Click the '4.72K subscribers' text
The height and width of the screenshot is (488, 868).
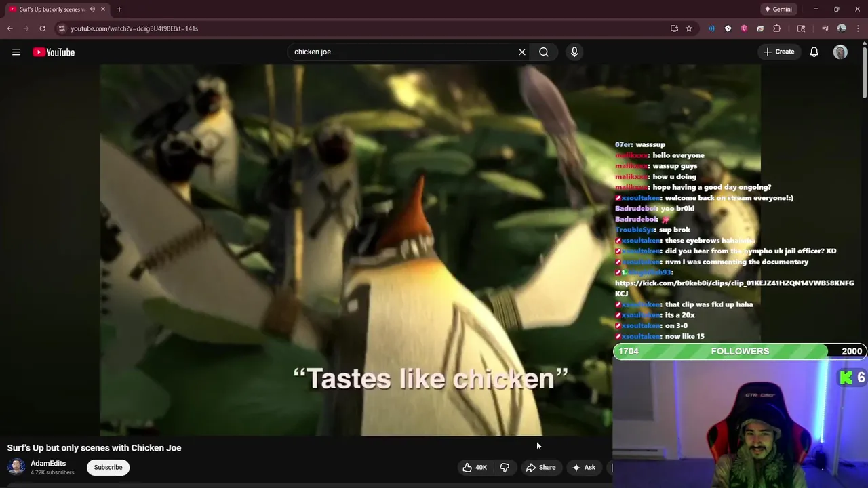click(52, 472)
